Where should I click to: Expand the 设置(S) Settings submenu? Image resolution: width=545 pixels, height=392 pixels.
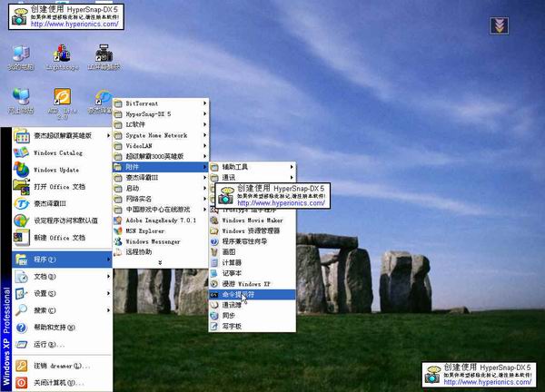(62, 293)
